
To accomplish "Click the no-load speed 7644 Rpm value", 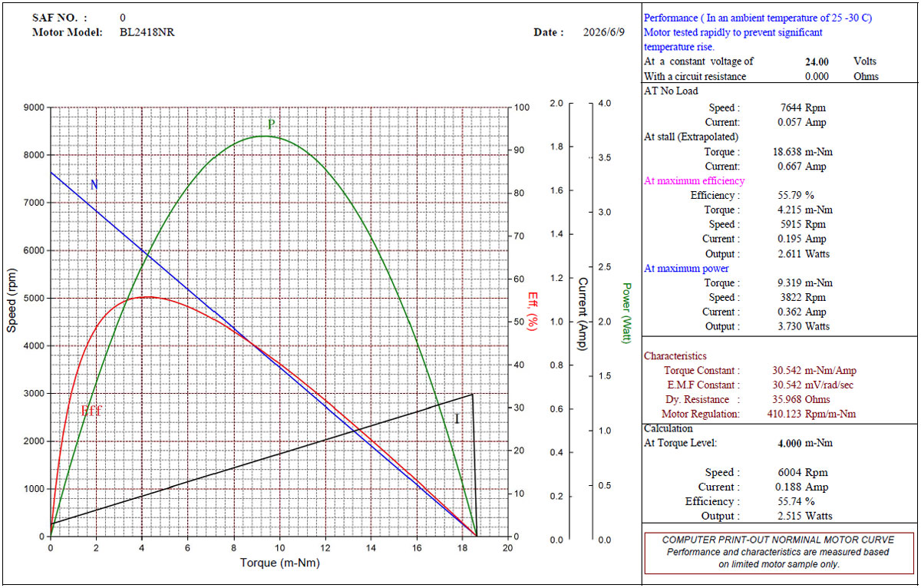I will [x=803, y=108].
